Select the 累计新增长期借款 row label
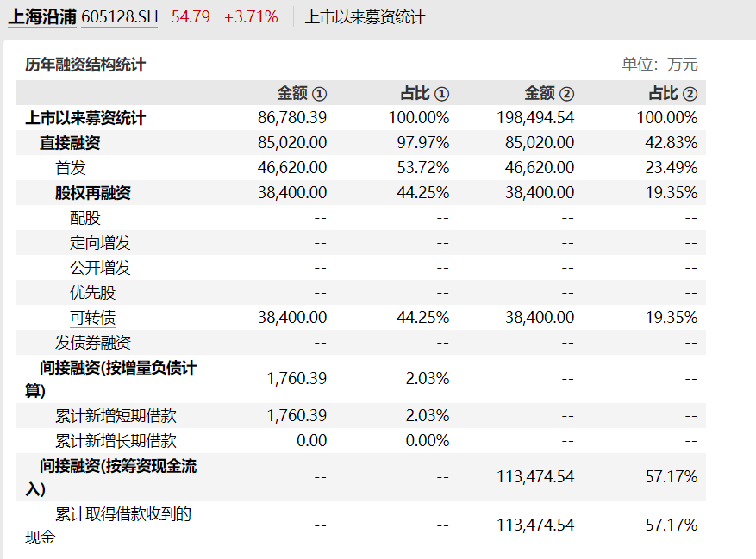The image size is (756, 559). (116, 441)
